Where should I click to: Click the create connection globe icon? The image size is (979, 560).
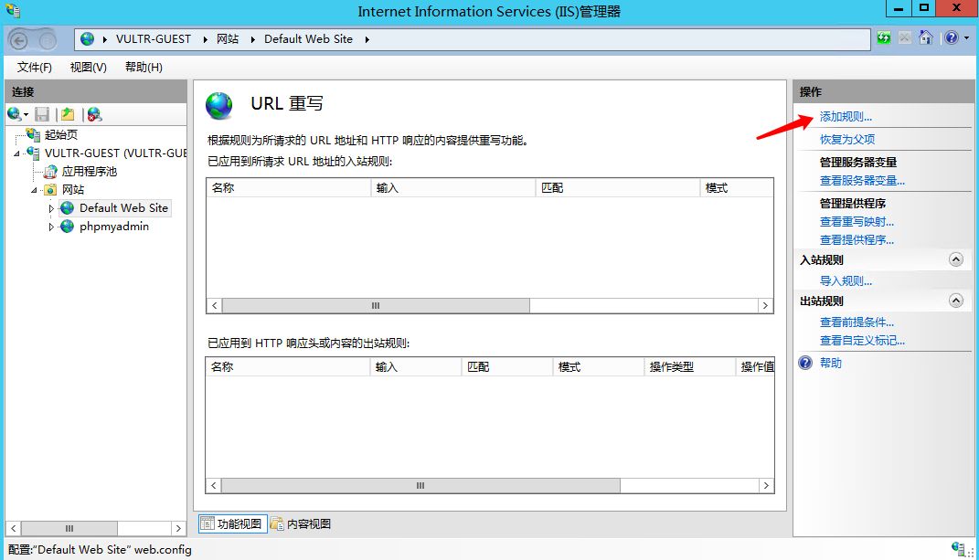coord(14,113)
